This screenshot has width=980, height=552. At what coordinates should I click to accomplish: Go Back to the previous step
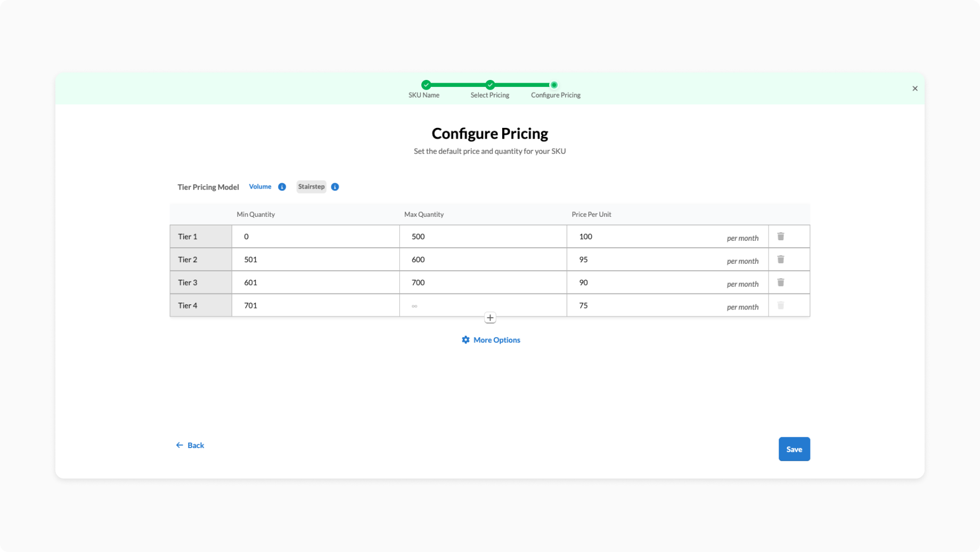pyautogui.click(x=190, y=445)
